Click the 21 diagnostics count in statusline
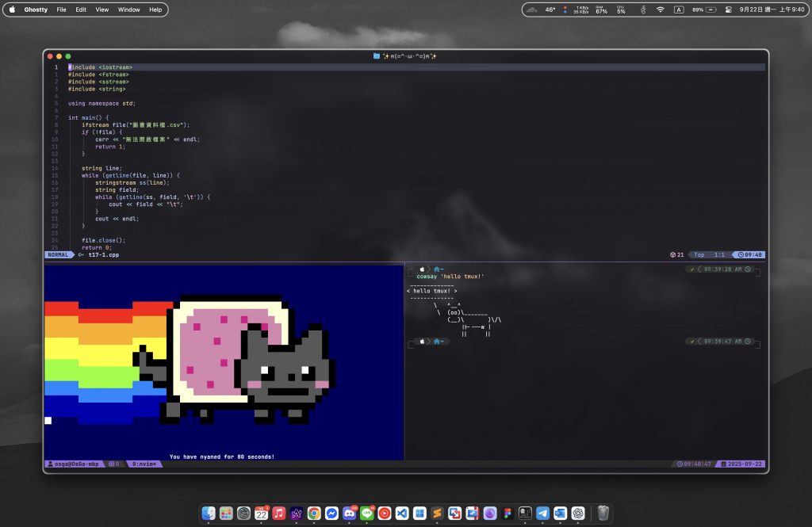 point(677,254)
